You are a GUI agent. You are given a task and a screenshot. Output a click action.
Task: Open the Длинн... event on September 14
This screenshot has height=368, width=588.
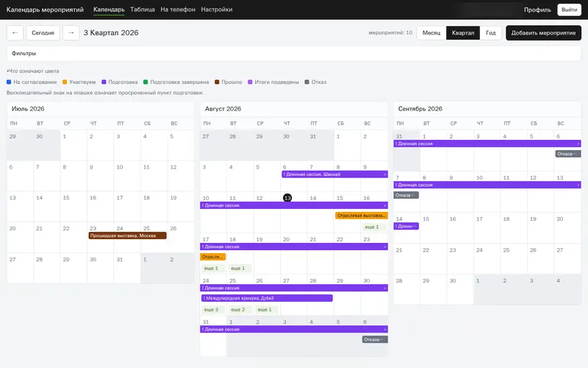click(x=406, y=226)
